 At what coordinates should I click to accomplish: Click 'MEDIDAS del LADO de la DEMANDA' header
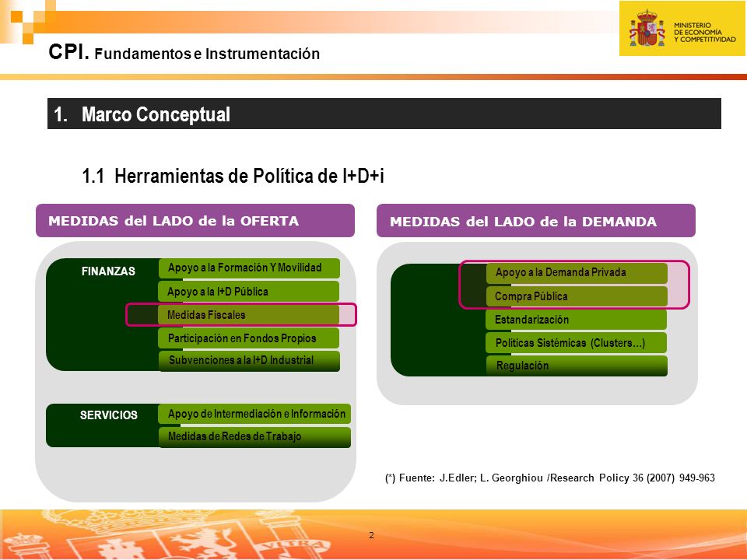tap(536, 221)
